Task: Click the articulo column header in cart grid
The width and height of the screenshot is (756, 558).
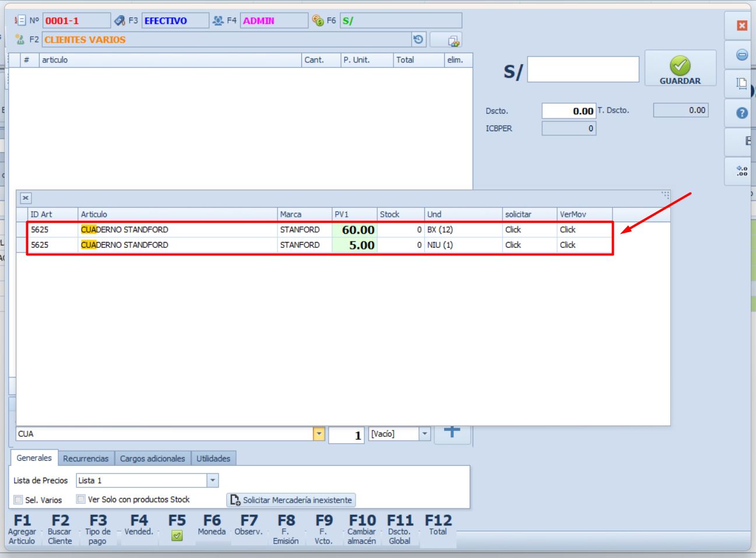Action: click(170, 60)
